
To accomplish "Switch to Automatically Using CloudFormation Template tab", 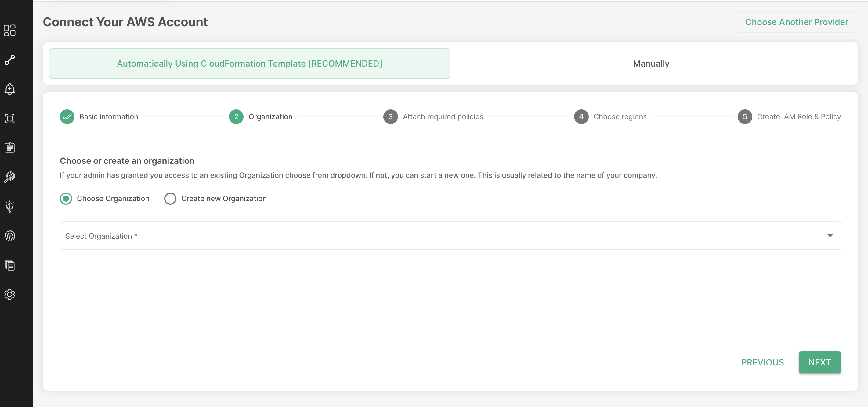I will click(x=249, y=64).
